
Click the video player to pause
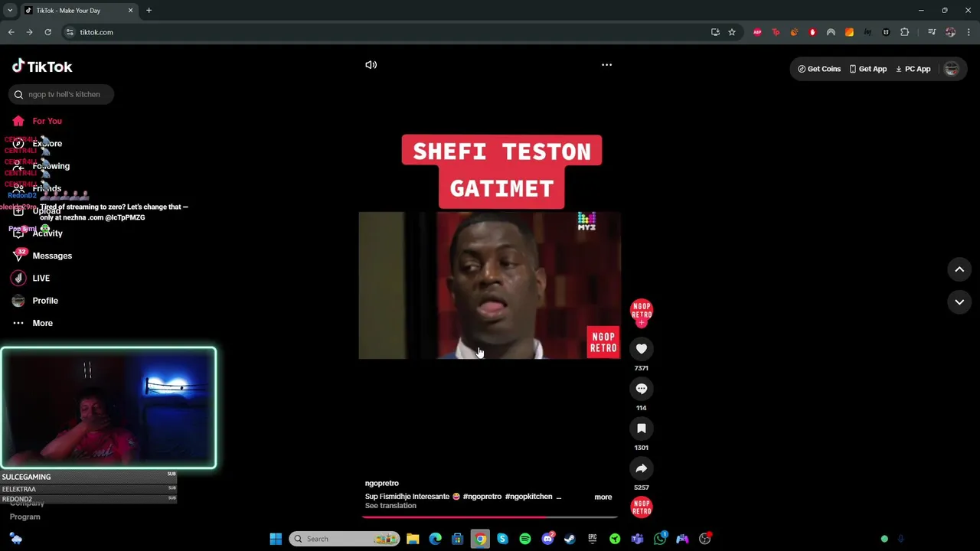[489, 285]
